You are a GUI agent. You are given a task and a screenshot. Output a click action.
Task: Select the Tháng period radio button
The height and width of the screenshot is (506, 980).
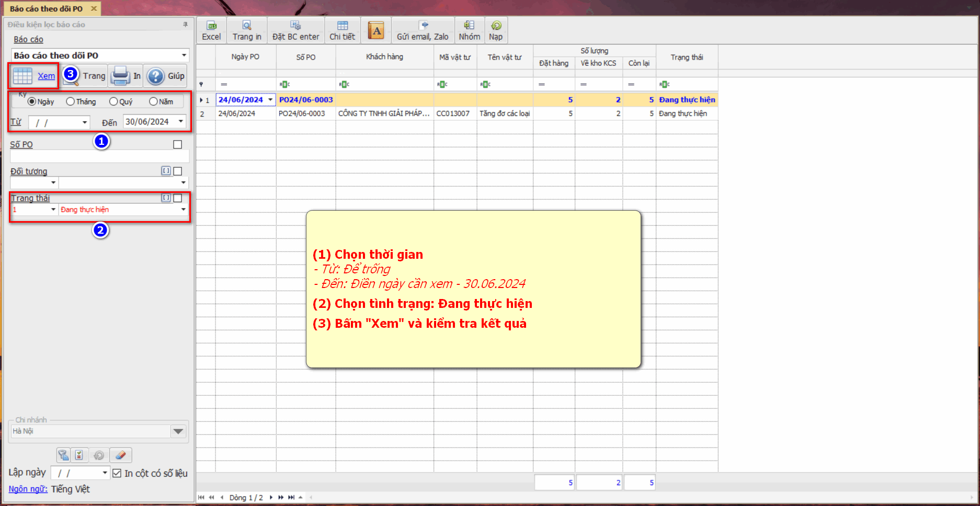(x=71, y=101)
